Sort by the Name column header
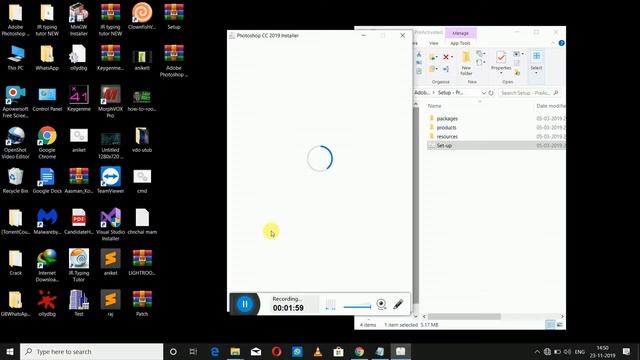This screenshot has width=640, height=360. (435, 106)
